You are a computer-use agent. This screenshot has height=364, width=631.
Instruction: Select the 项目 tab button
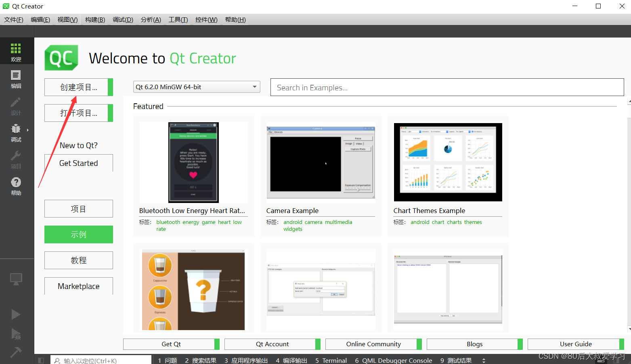[79, 209]
